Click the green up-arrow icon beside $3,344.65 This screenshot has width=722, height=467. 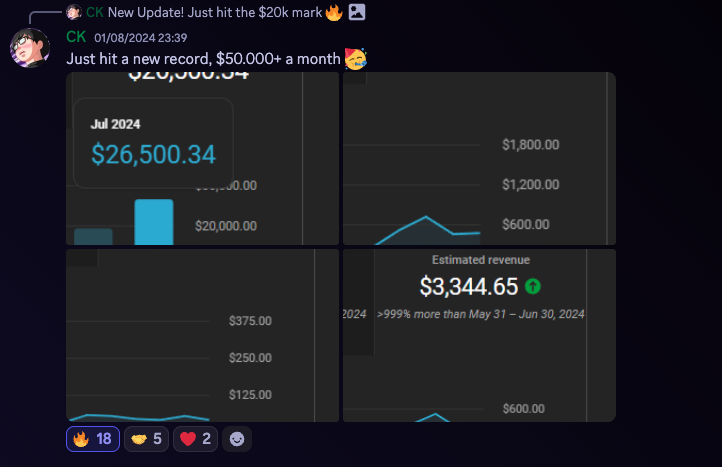click(533, 286)
